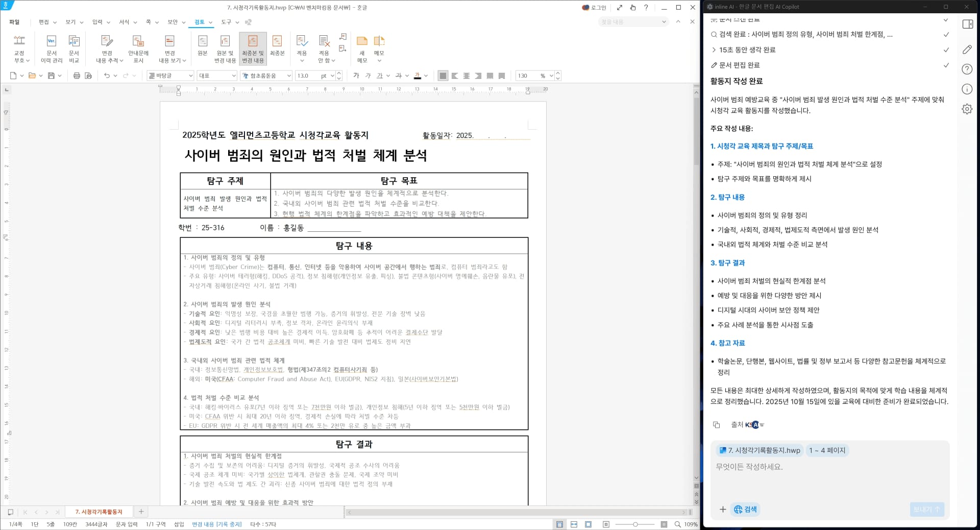Image resolution: width=980 pixels, height=530 pixels.
Task: Toggle bold formatting with the 가 icon
Action: 356,76
